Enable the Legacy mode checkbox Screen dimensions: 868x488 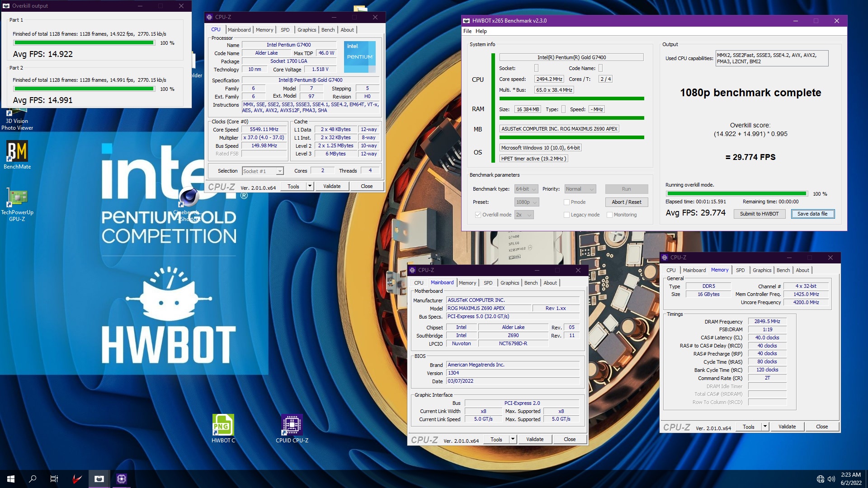click(x=566, y=215)
